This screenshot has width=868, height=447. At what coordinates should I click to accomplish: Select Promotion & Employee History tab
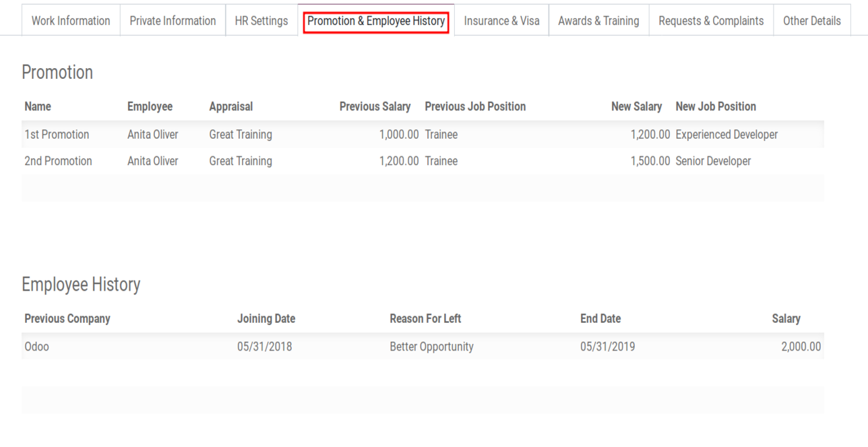[376, 21]
